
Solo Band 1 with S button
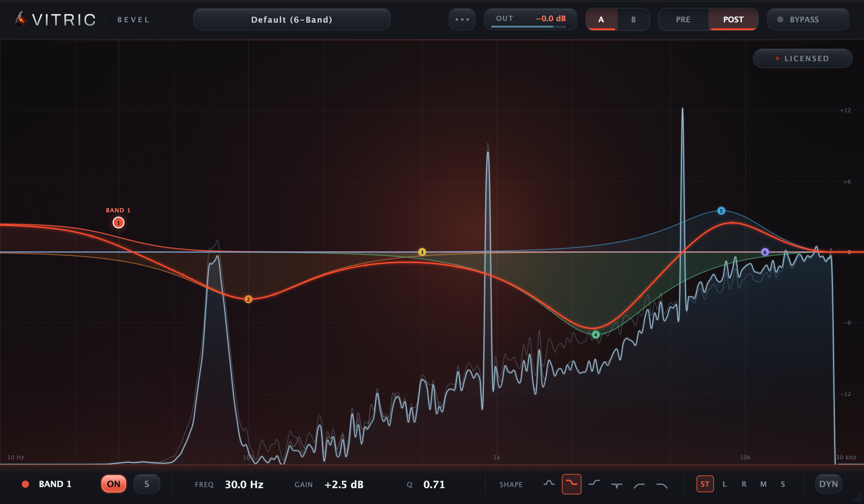pos(147,484)
